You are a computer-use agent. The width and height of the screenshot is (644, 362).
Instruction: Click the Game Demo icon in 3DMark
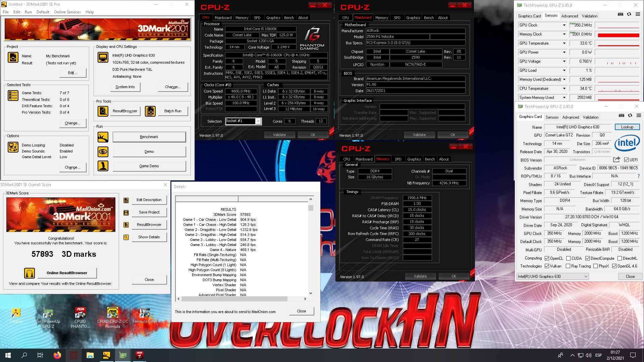pyautogui.click(x=103, y=166)
